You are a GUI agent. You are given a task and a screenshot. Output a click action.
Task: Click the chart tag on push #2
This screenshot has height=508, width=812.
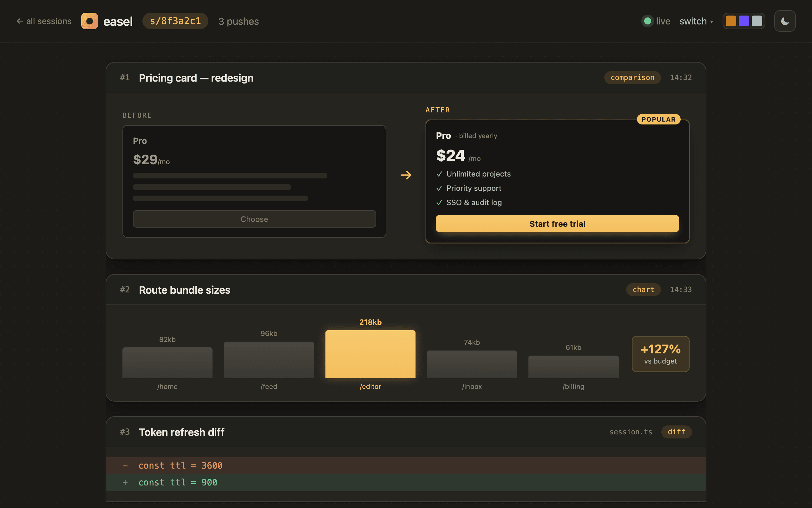tap(644, 290)
